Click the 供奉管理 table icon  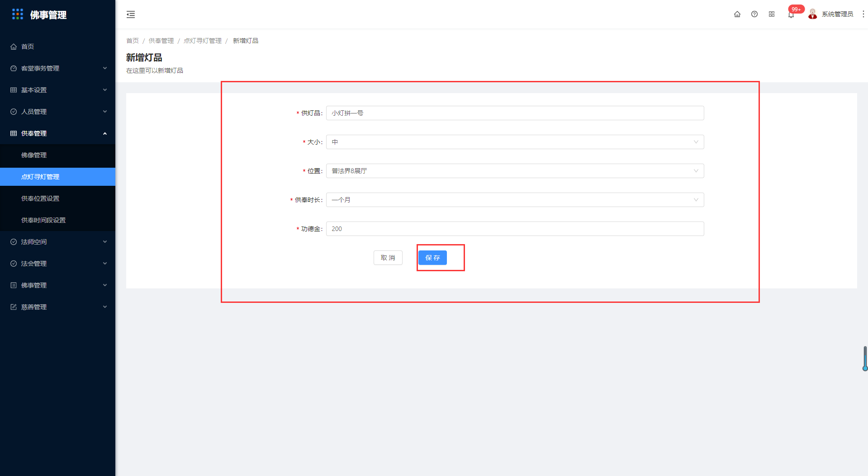click(x=14, y=133)
